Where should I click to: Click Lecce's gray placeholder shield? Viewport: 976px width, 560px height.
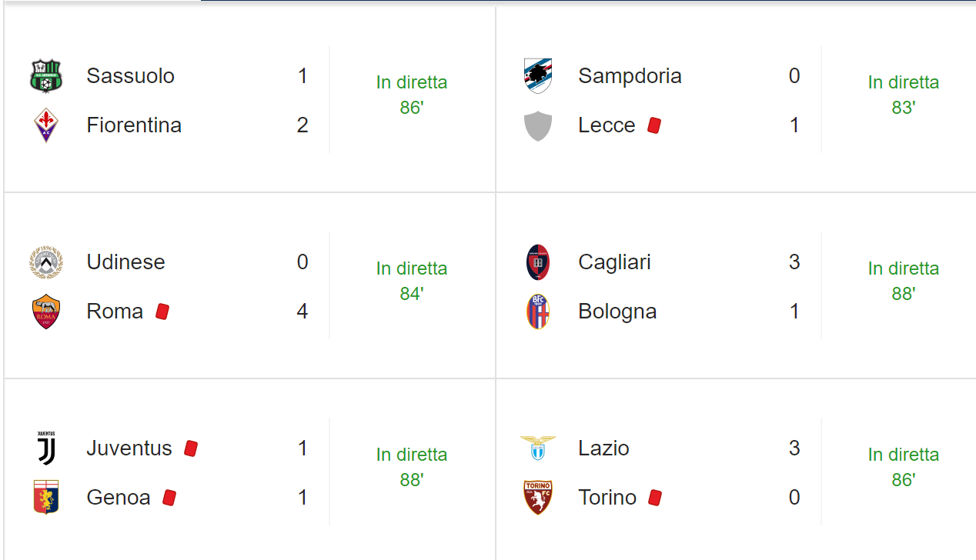pyautogui.click(x=538, y=125)
